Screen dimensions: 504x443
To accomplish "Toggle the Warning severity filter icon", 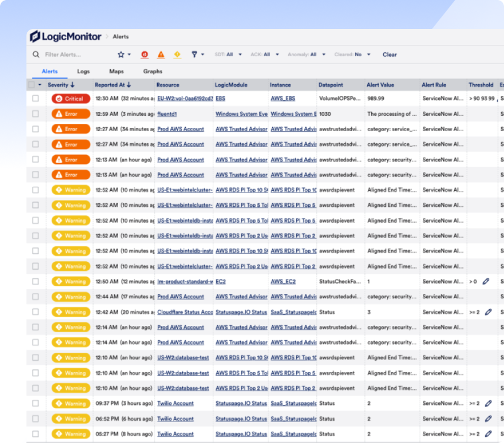I will pos(177,55).
